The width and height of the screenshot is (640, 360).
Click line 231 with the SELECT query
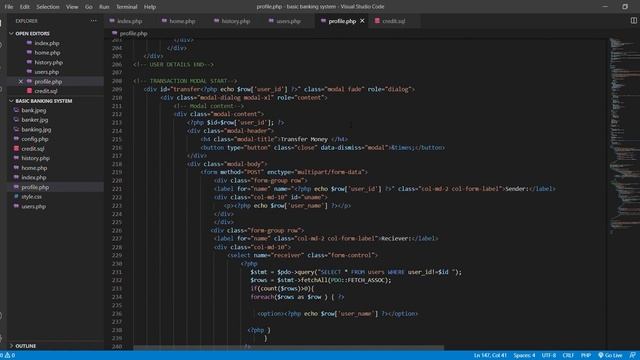coord(356,272)
